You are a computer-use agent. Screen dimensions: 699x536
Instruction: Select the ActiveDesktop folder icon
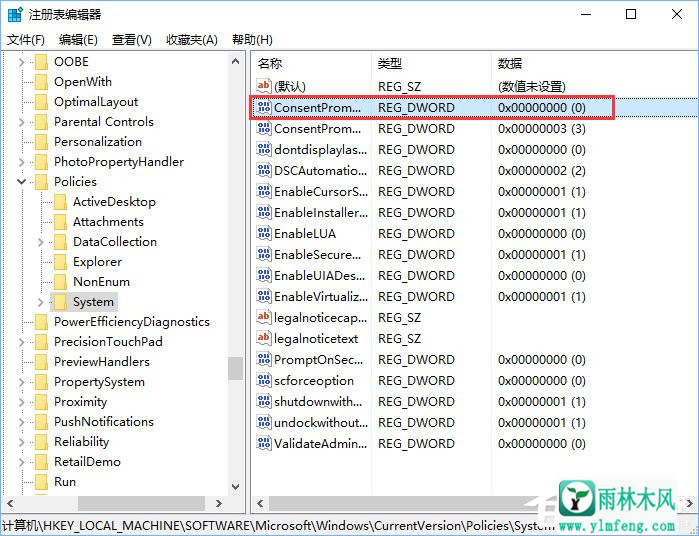[x=60, y=202]
